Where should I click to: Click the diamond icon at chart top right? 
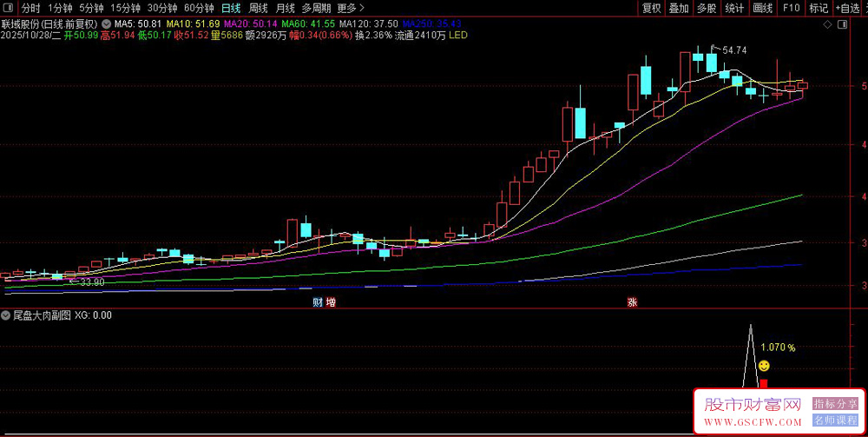pos(828,24)
